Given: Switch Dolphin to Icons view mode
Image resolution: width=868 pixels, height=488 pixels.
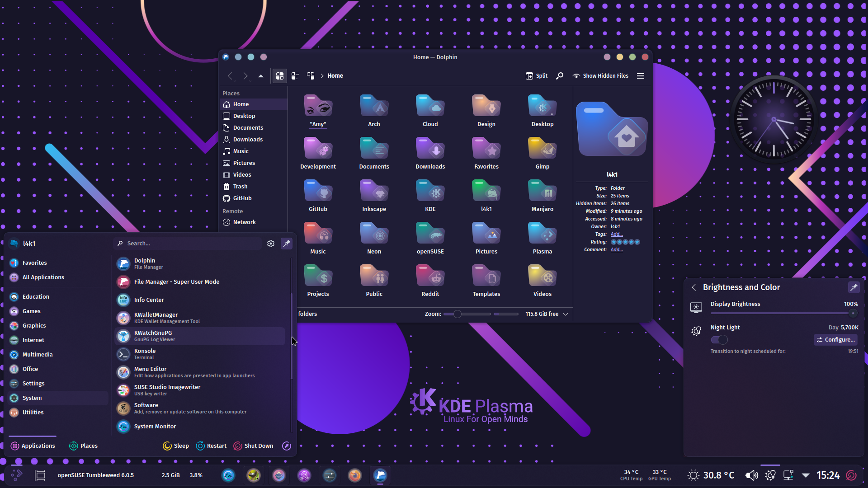Looking at the screenshot, I should [x=280, y=76].
